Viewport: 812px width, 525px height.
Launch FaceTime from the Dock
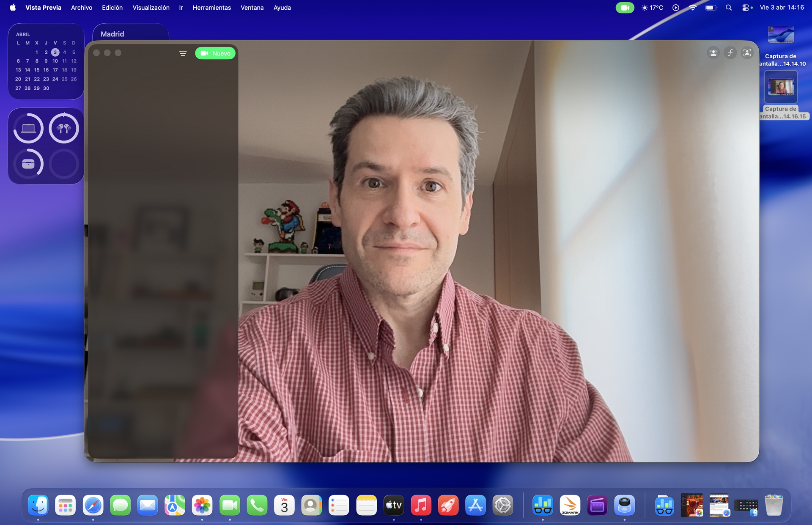click(230, 505)
